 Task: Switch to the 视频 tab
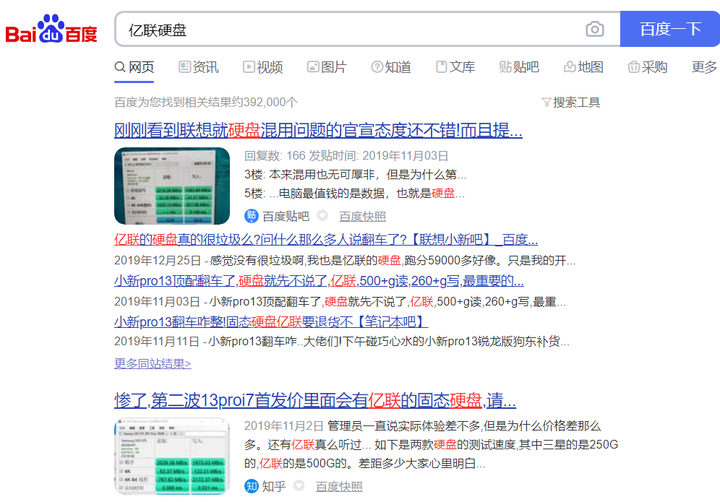[263, 67]
